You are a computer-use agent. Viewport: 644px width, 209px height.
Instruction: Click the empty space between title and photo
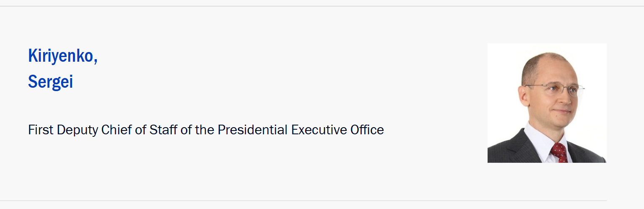point(436,105)
